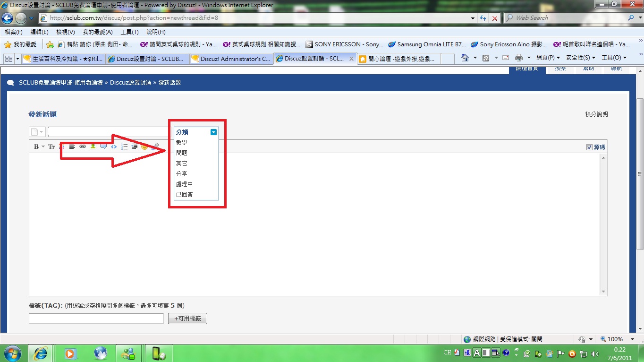Click the home icon in IE command bar
This screenshot has height=362, width=644.
click(x=465, y=58)
